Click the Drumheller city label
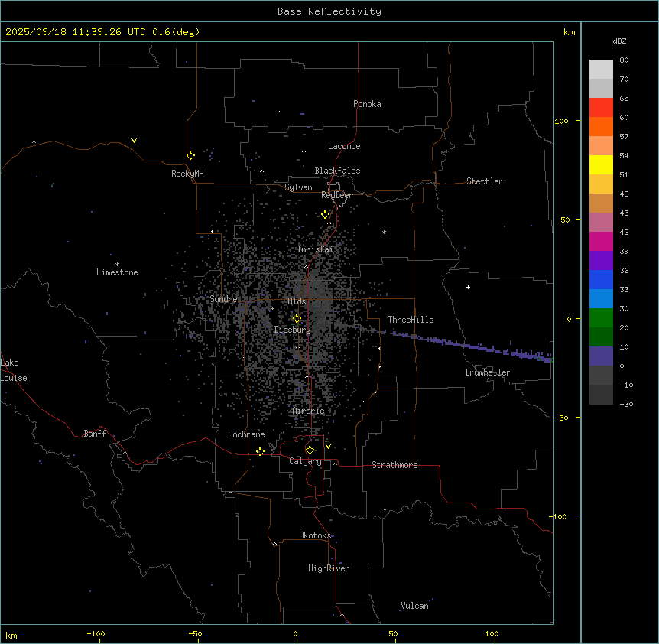The width and height of the screenshot is (659, 644). pos(488,372)
